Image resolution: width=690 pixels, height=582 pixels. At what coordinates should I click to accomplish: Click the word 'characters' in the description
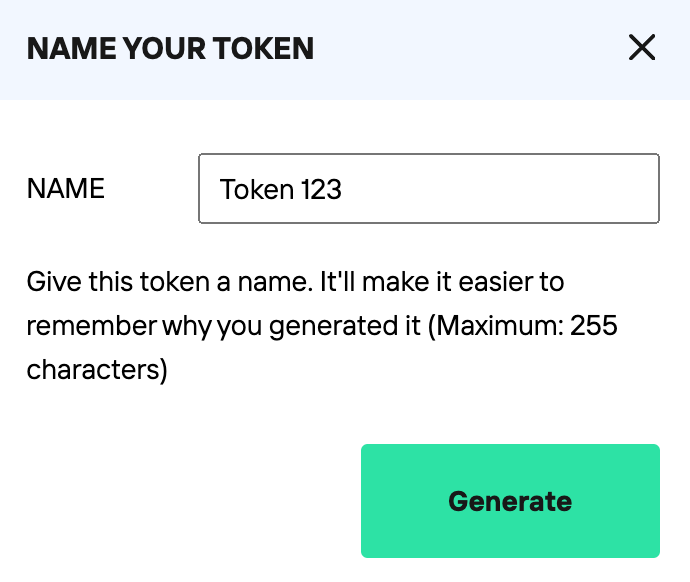pos(96,370)
